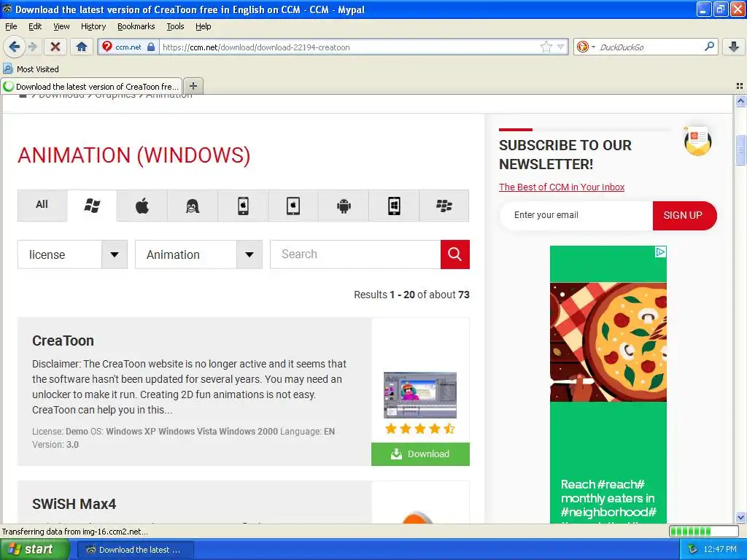
Task: Click the green CreaToon Download button
Action: point(420,454)
